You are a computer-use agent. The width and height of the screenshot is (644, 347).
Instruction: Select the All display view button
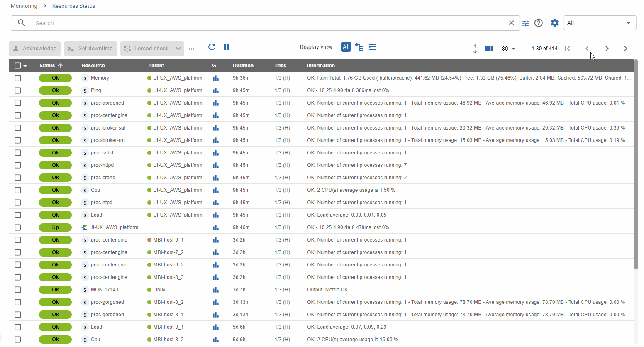[346, 47]
